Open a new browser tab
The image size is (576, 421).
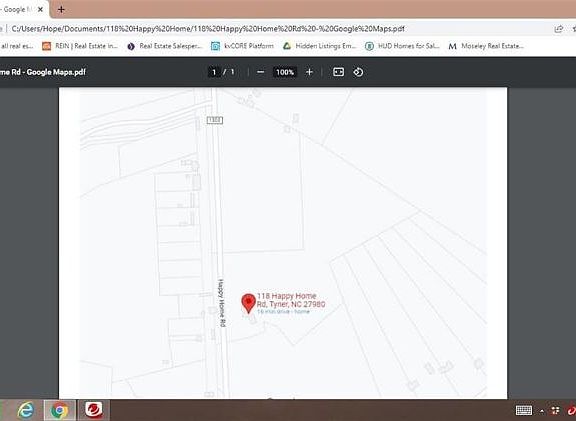[x=61, y=10]
